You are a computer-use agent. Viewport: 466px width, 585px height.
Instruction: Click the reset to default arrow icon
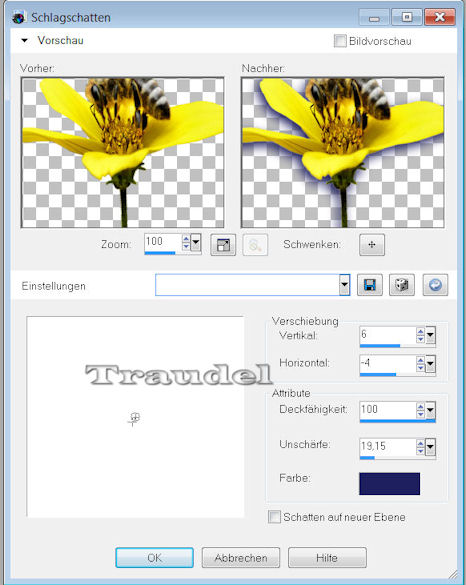click(x=435, y=285)
